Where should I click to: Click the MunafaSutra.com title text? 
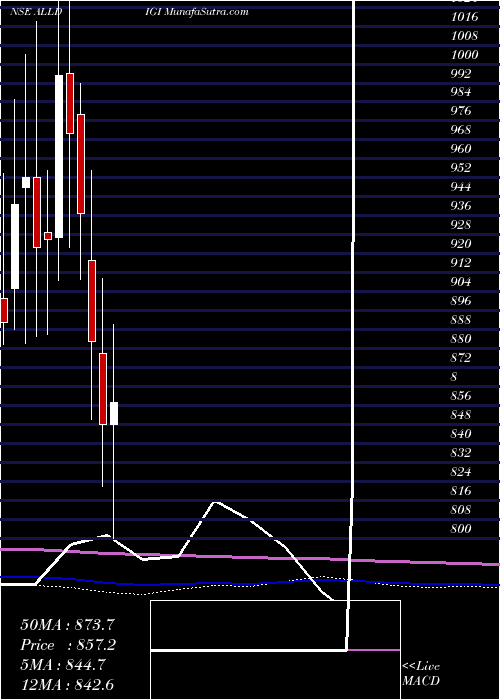click(206, 12)
